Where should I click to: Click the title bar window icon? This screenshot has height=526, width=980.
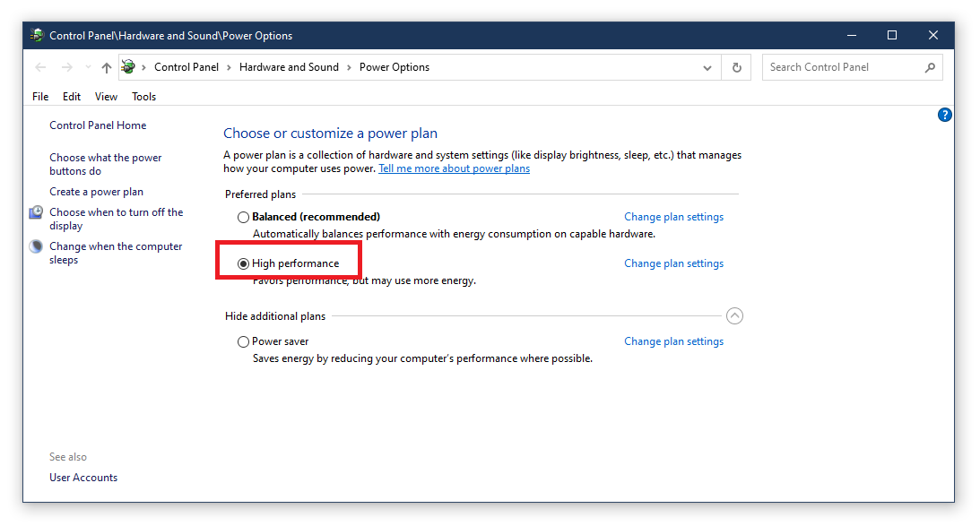pos(37,36)
